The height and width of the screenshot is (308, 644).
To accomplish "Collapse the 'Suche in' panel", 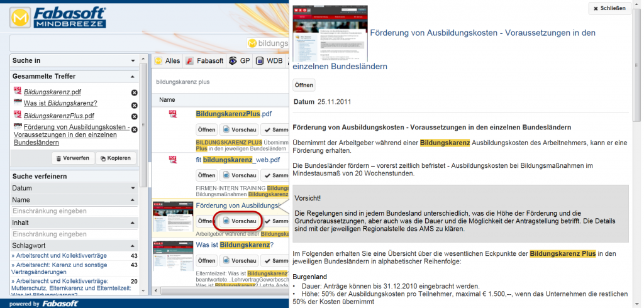I will point(133,61).
